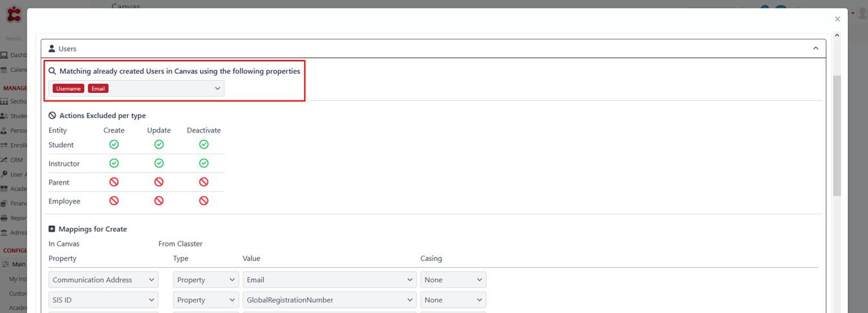Viewport: 868px width, 313px height.
Task: Click the Users person icon
Action: [52, 48]
